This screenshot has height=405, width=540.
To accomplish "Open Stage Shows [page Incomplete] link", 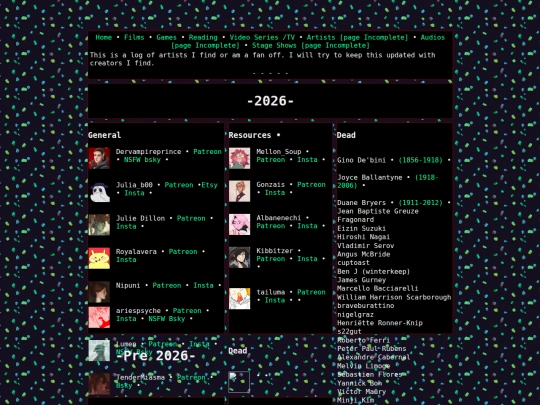I will pos(311,45).
